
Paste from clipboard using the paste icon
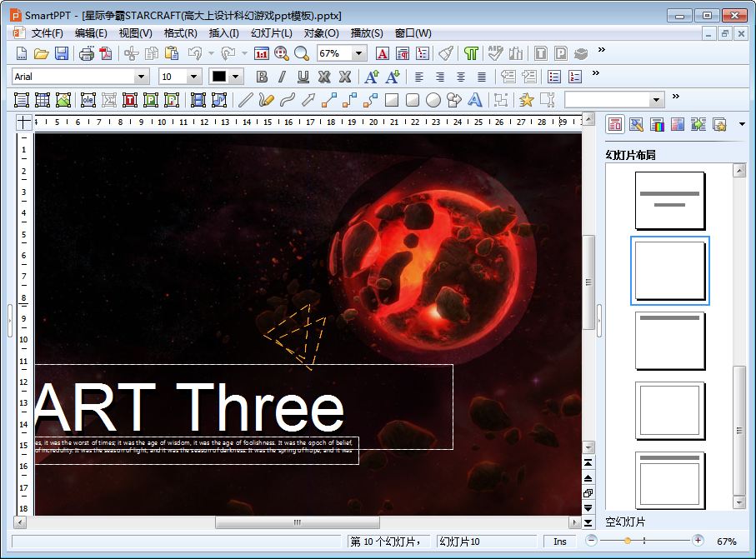pos(172,53)
